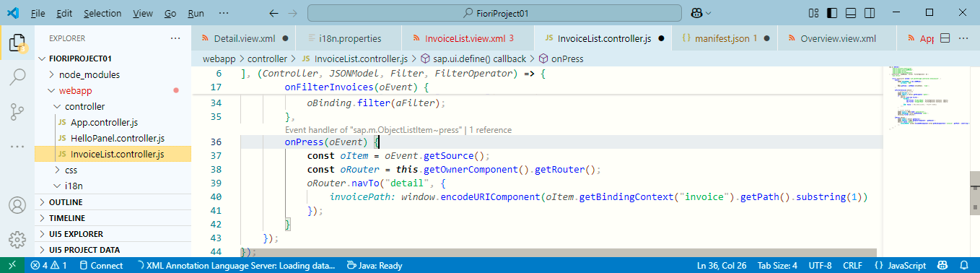The width and height of the screenshot is (980, 273).
Task: Open the remote window indicator
Action: pyautogui.click(x=12, y=265)
